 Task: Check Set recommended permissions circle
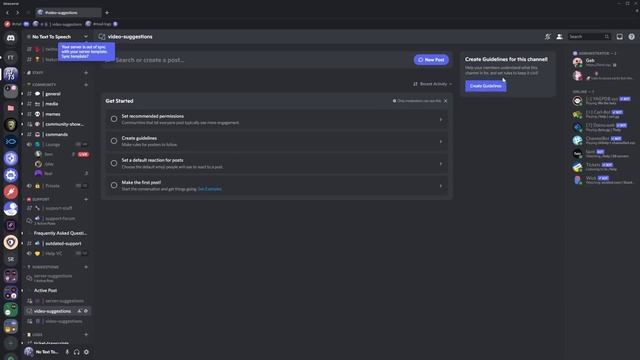(x=114, y=119)
